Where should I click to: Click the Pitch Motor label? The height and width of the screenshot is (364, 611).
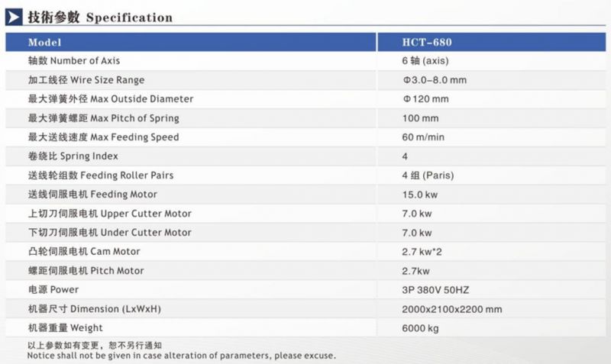pos(86,271)
